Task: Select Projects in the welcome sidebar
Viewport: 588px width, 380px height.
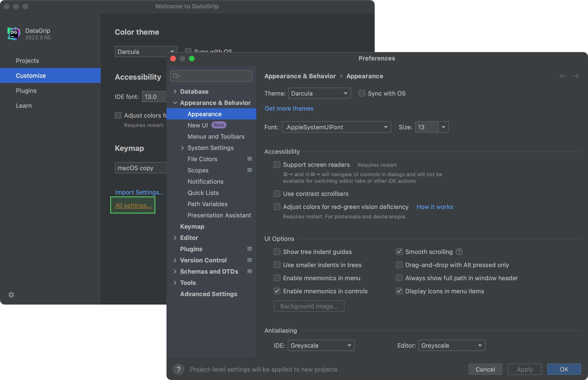Action: [27, 60]
